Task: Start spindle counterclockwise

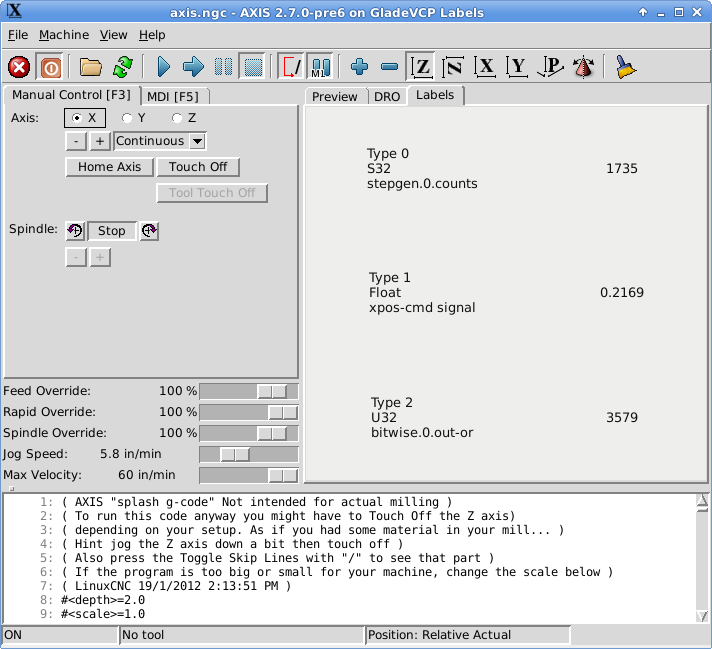Action: tap(75, 231)
